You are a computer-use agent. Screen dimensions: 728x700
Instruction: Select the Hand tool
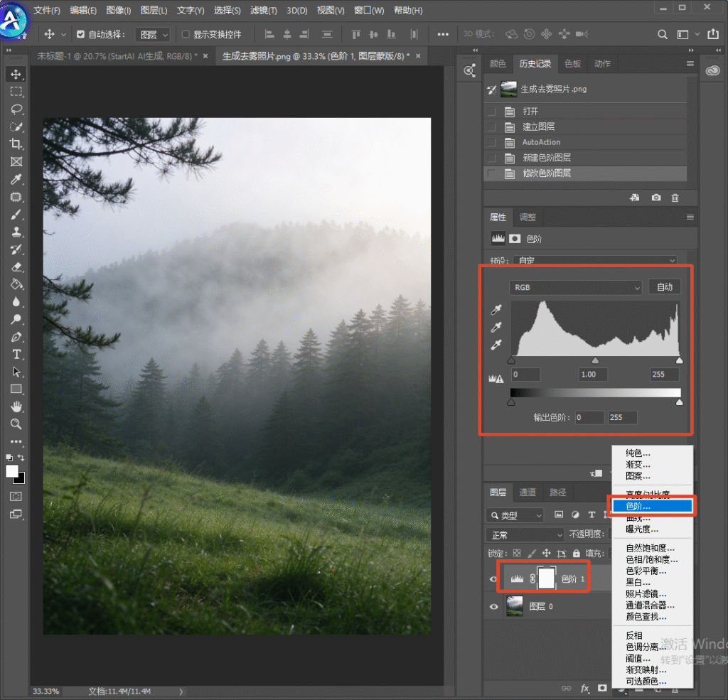16,406
